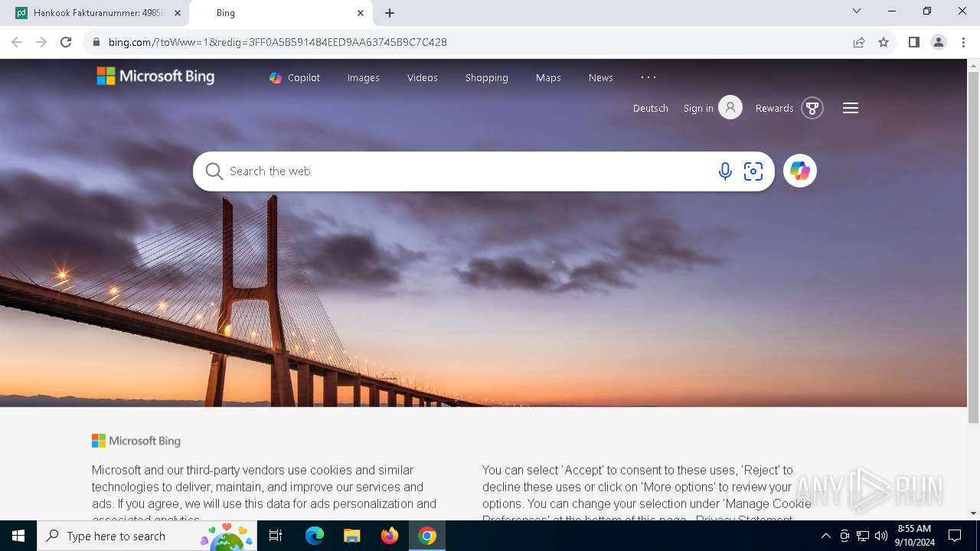The image size is (980, 551).
Task: View site information lock icon
Action: tap(96, 42)
